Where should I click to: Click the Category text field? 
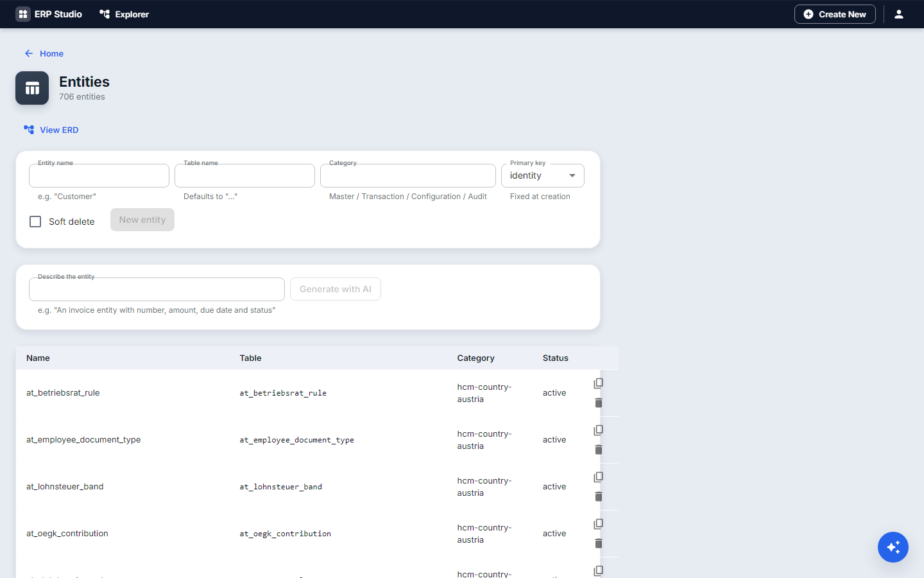[408, 175]
